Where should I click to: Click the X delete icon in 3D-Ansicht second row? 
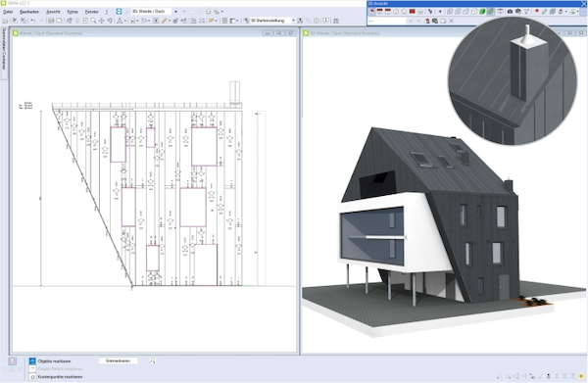point(451,21)
